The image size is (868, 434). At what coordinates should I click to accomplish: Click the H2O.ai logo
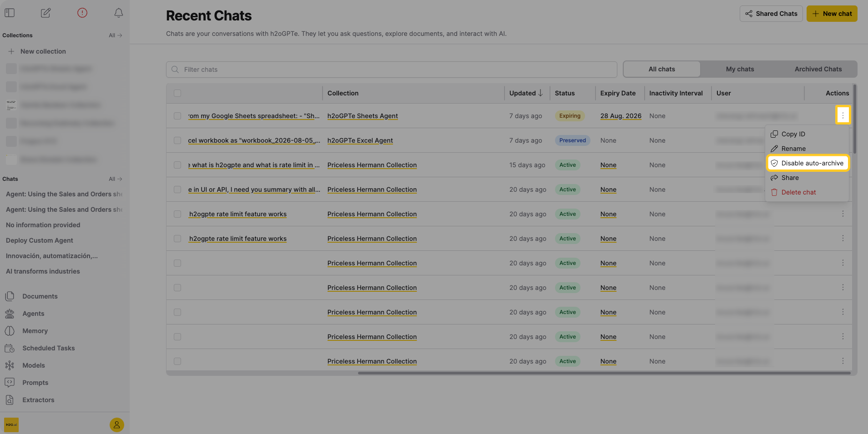pyautogui.click(x=11, y=425)
